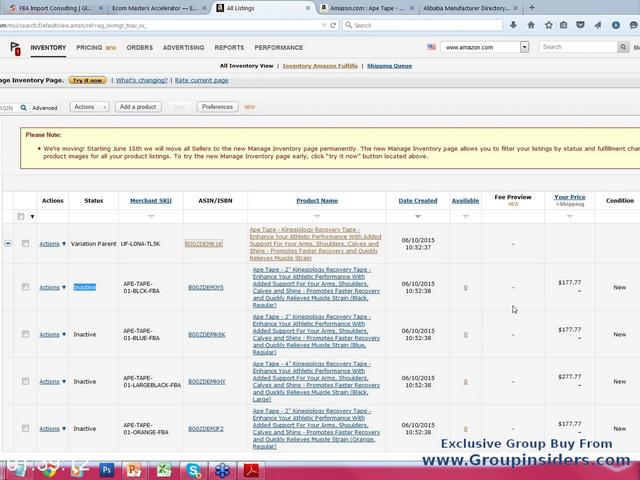Select the APE-TAPE-01-BLCK-FBA row checkbox
This screenshot has width=640, height=480.
(25, 287)
